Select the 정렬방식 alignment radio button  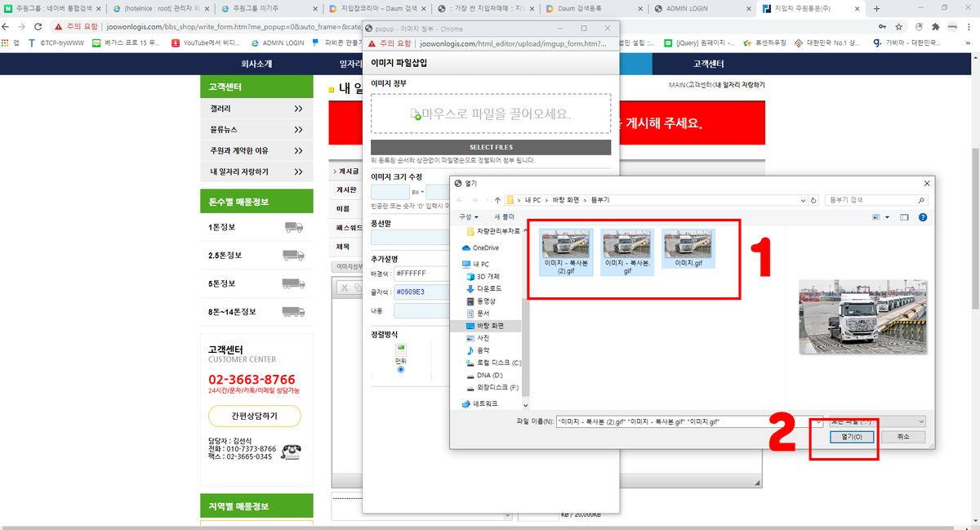(x=400, y=370)
